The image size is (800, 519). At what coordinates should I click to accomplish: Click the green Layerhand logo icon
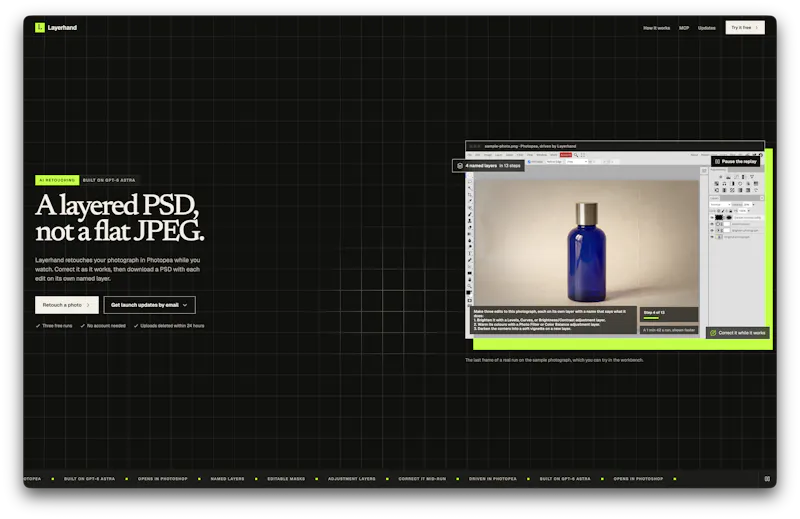coord(40,27)
